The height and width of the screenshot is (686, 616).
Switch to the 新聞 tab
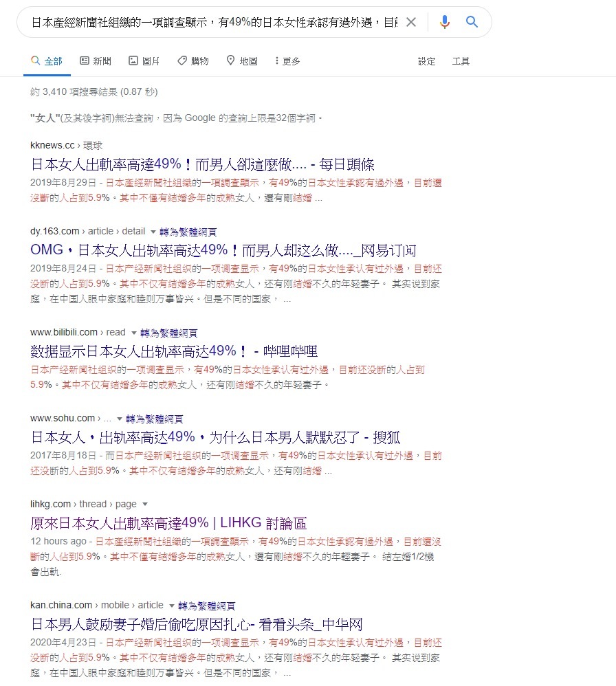pos(96,60)
